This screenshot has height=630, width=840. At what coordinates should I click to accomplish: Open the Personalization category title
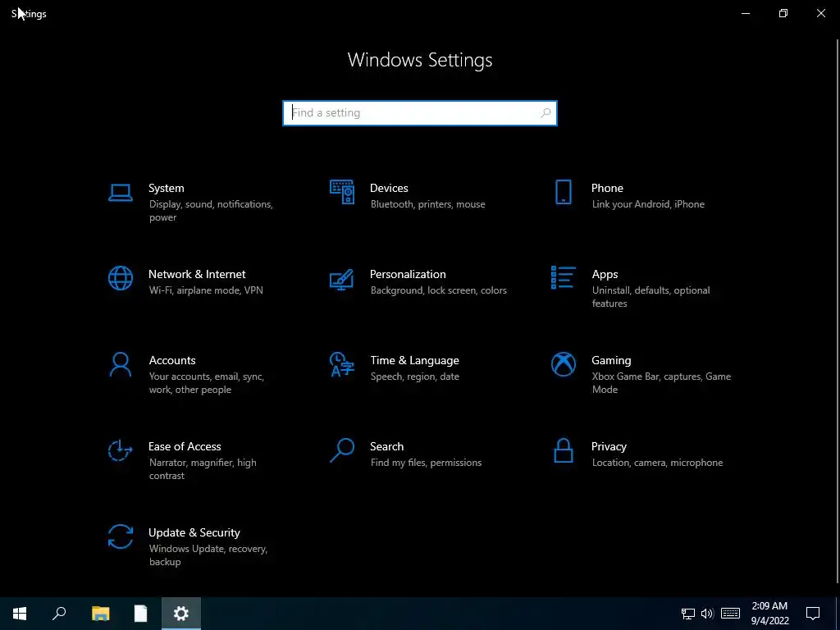pos(408,274)
